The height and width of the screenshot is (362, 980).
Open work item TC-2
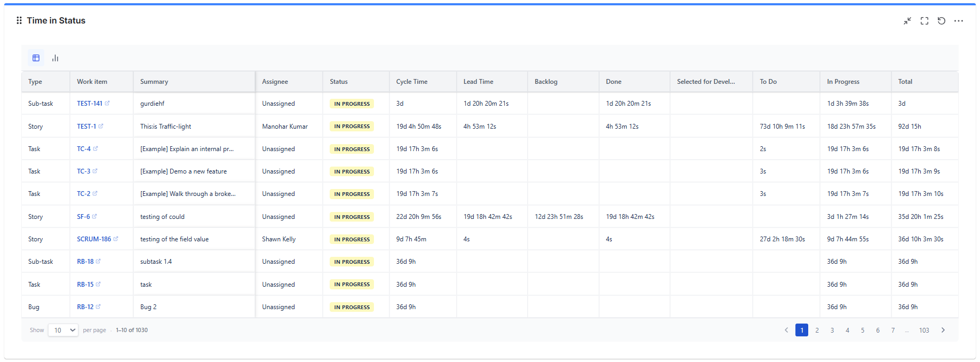tap(84, 194)
